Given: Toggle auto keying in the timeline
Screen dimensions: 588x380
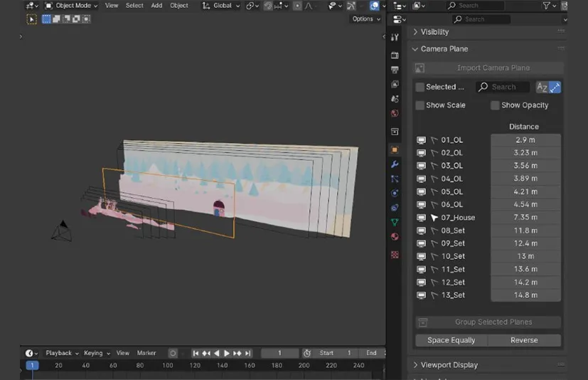Looking at the screenshot, I should coord(173,354).
